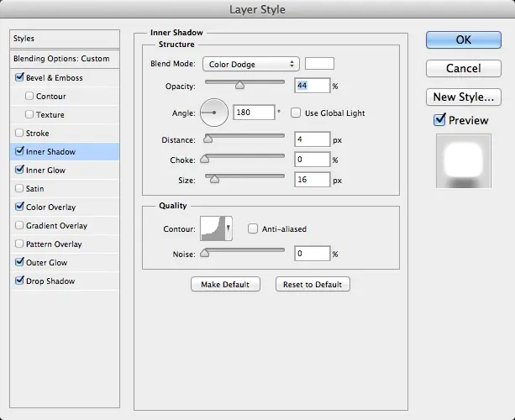
Task: Click the New Style... button
Action: pos(464,97)
